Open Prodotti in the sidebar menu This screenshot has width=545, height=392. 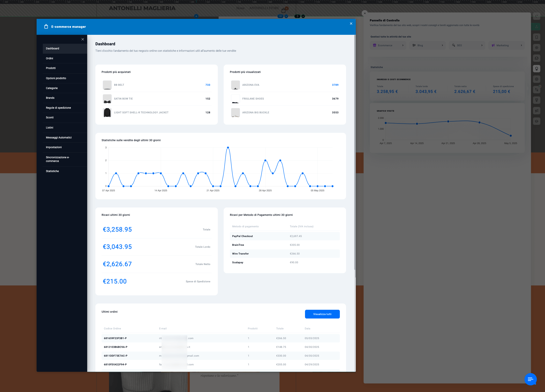65,68
